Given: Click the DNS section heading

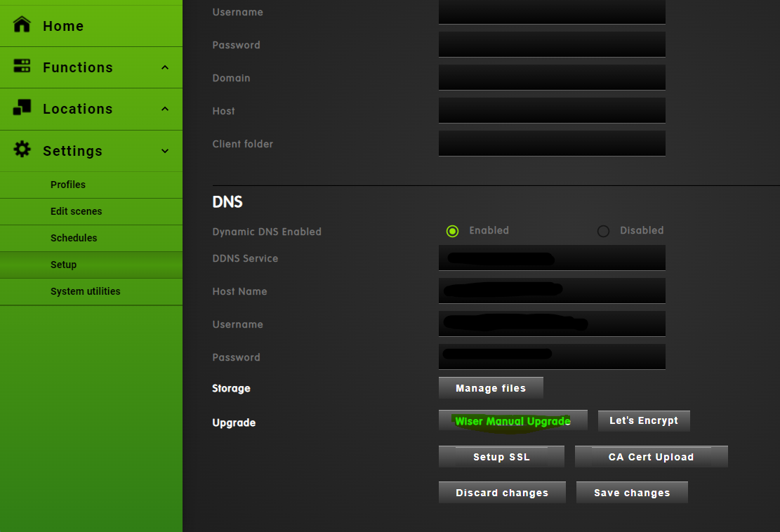Looking at the screenshot, I should point(227,202).
